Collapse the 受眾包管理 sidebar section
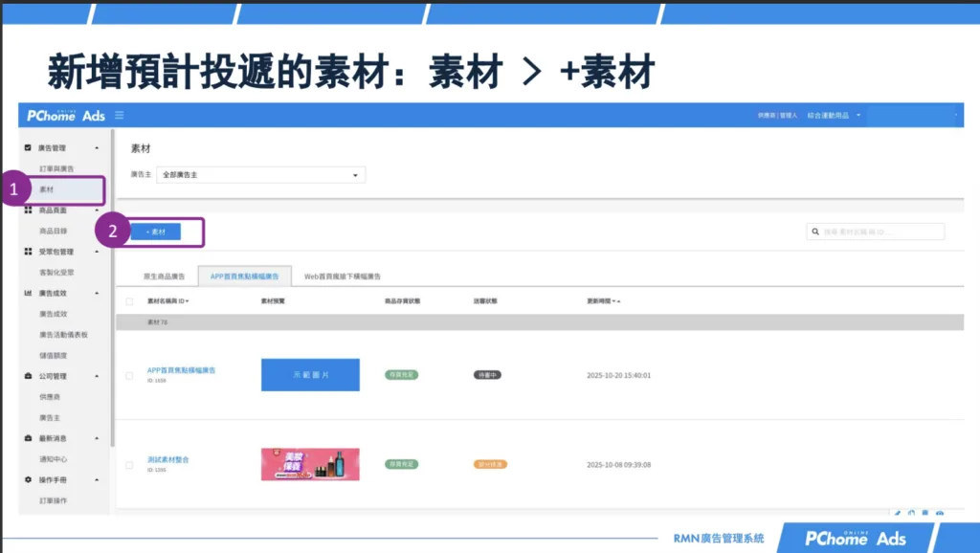The height and width of the screenshot is (553, 980). [x=96, y=252]
